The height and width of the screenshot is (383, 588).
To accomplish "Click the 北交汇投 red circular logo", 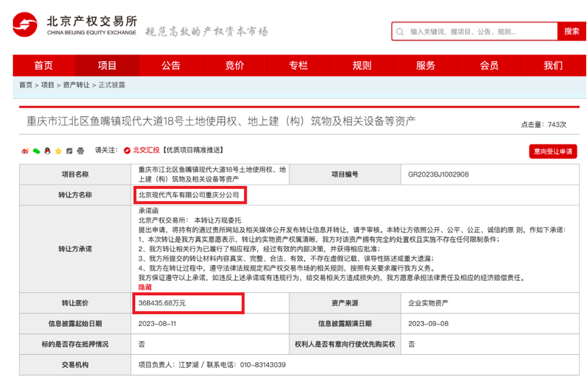I will pyautogui.click(x=127, y=151).
